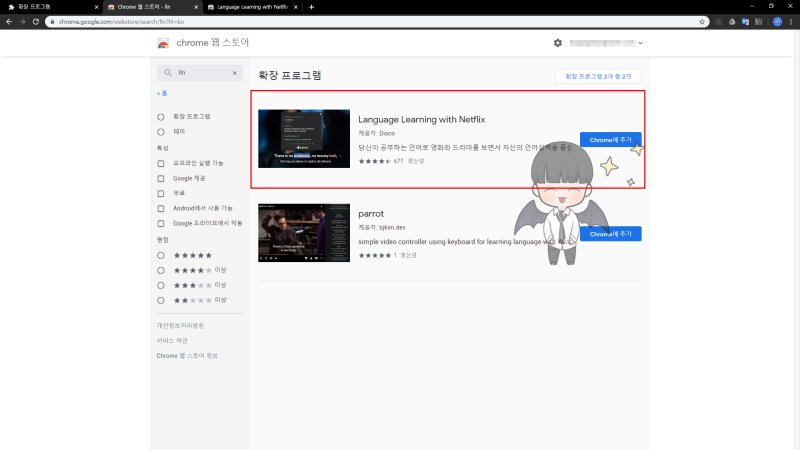Screen dimensions: 800x450
Task: Switch to the 확장 프로그램 browser tab
Action: point(51,7)
